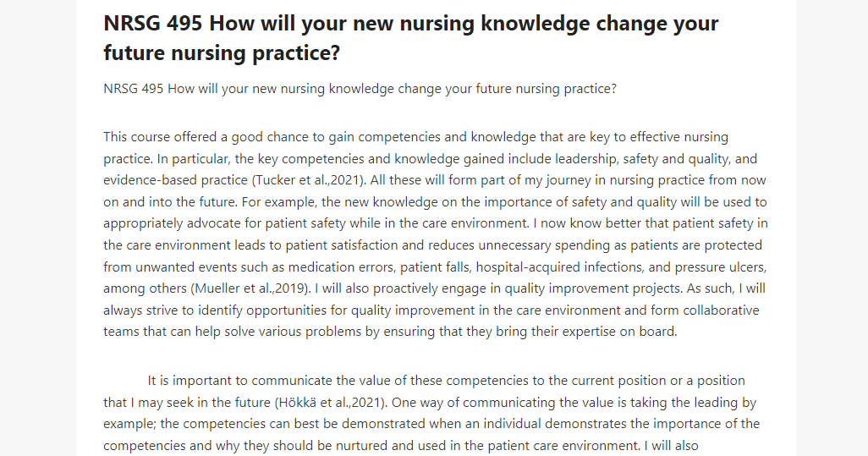Click the Mueller et al.,2019 citation
Screen dimensions: 868x456
point(250,288)
